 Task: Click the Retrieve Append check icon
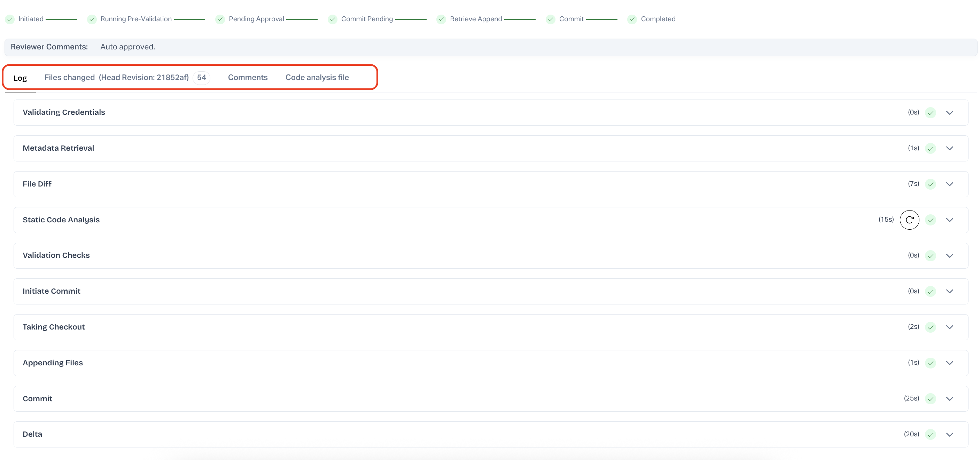441,19
